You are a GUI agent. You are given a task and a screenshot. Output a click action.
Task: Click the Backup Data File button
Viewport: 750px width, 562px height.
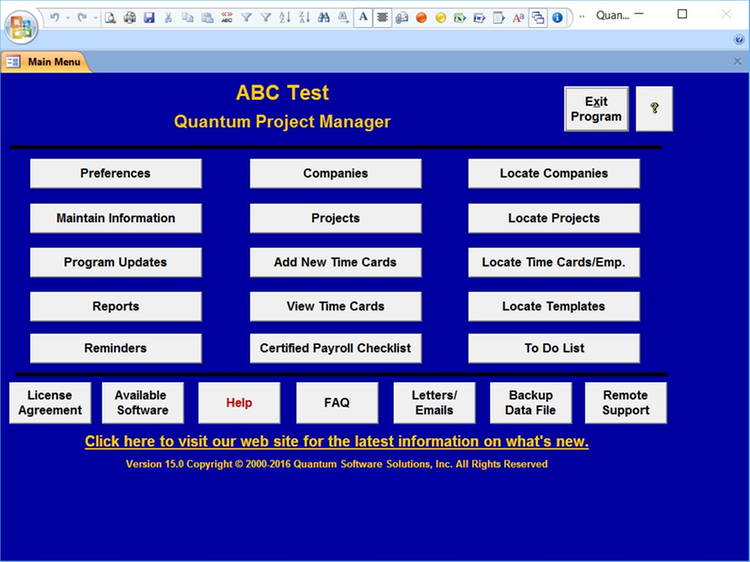click(530, 403)
